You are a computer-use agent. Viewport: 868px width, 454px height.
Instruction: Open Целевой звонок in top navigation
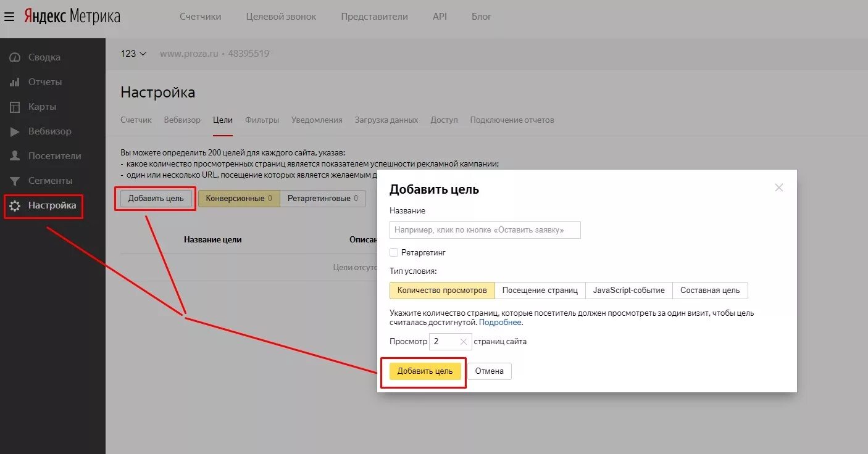point(281,17)
